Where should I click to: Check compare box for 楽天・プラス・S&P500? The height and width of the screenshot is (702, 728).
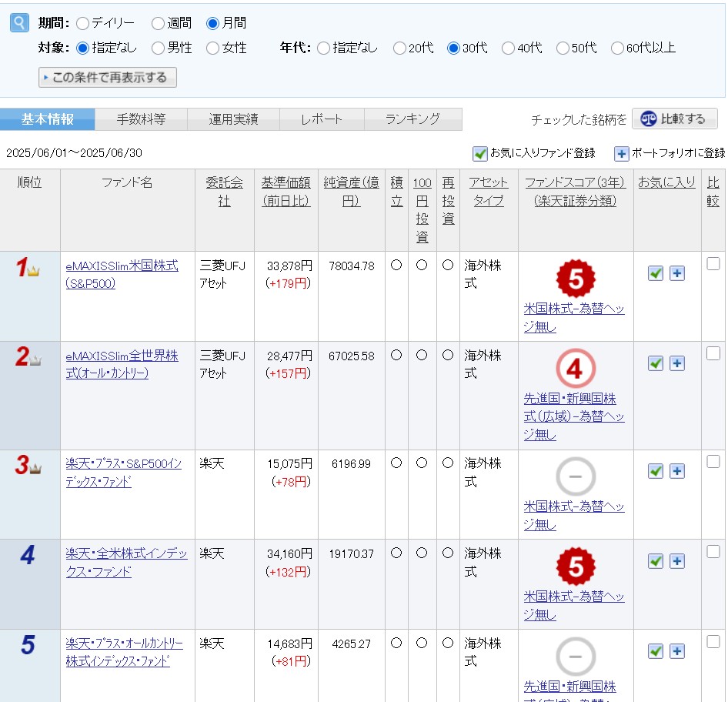point(713,462)
